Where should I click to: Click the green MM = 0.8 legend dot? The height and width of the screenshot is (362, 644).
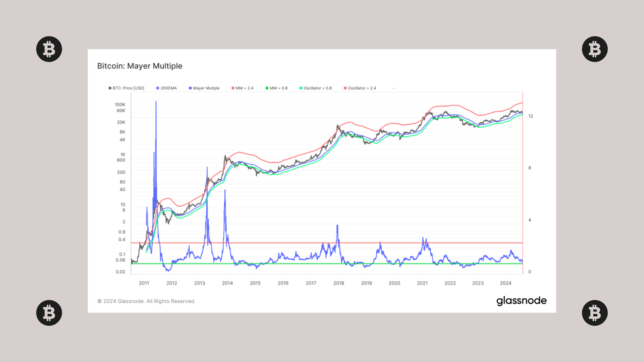(267, 88)
